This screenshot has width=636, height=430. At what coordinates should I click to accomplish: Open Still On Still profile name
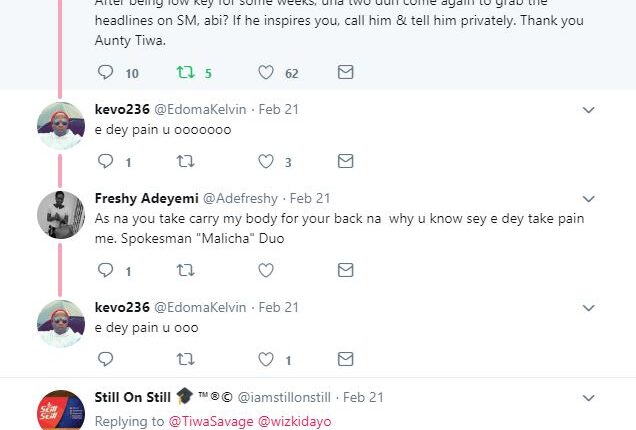[x=133, y=397]
